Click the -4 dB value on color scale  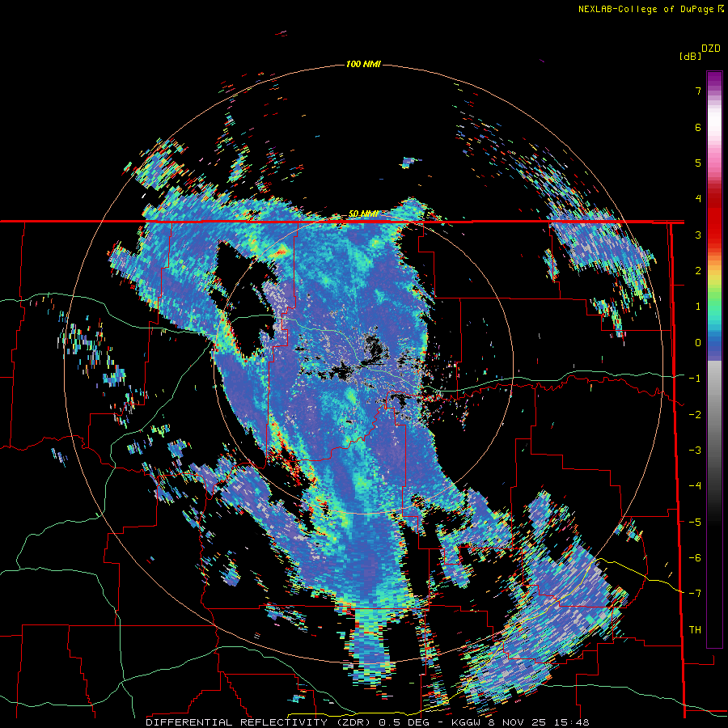[695, 486]
